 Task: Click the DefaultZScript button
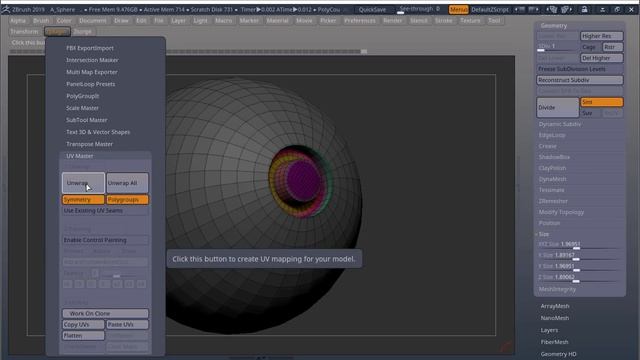pyautogui.click(x=490, y=9)
